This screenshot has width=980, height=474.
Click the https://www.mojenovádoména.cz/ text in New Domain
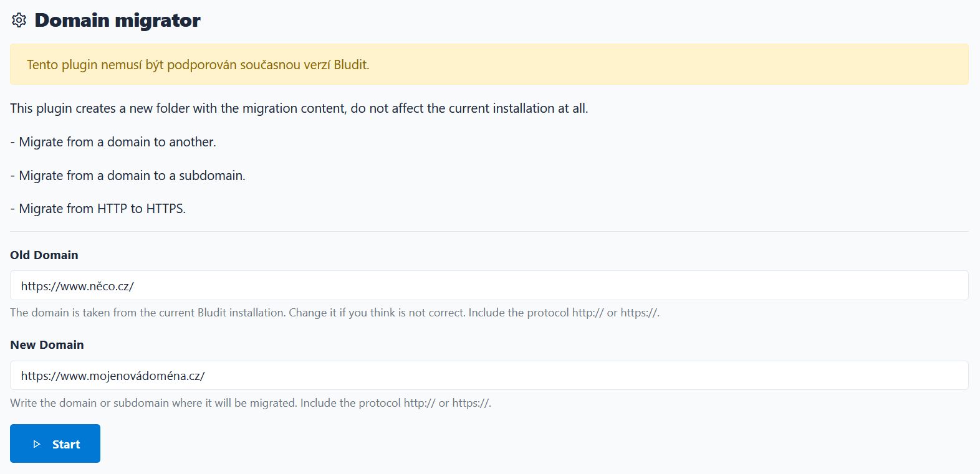click(x=113, y=376)
